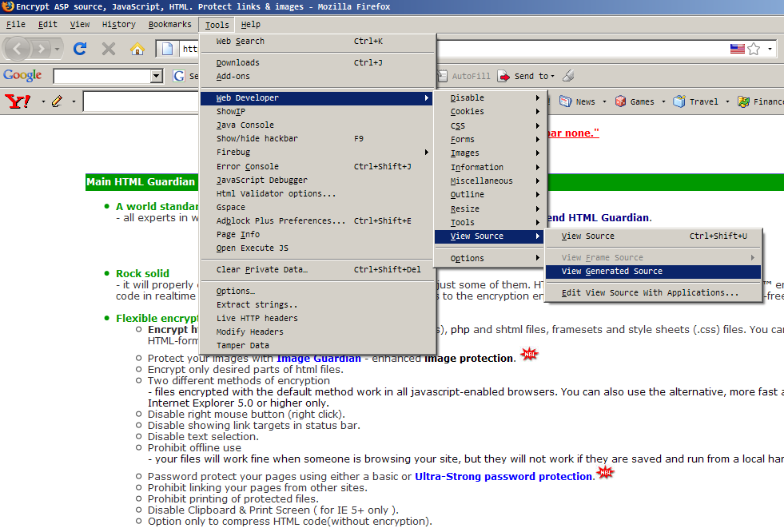The width and height of the screenshot is (784, 532).
Task: Choose Add-ons from Tools menu
Action: point(317,77)
